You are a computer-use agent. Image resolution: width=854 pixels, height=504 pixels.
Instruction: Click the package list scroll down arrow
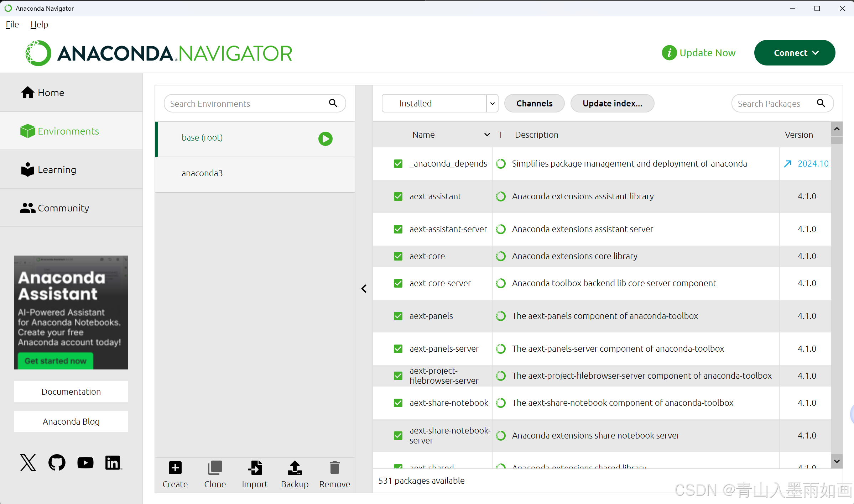pyautogui.click(x=837, y=461)
